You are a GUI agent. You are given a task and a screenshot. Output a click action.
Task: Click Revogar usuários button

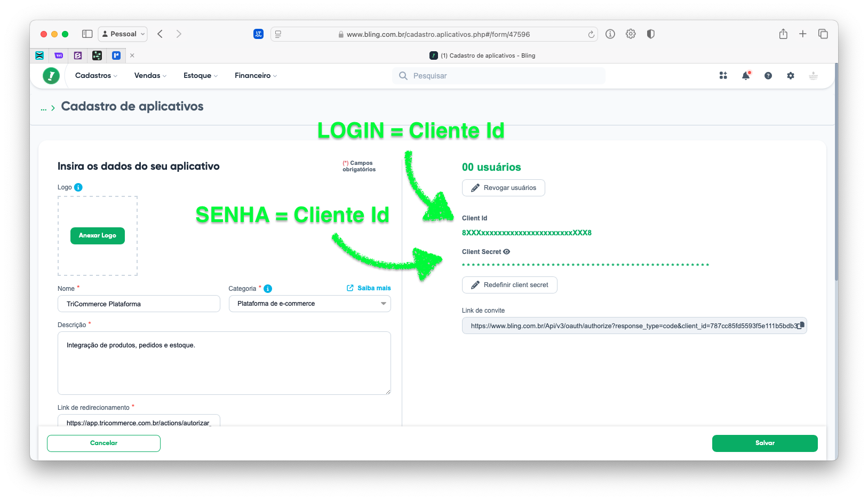click(x=504, y=188)
